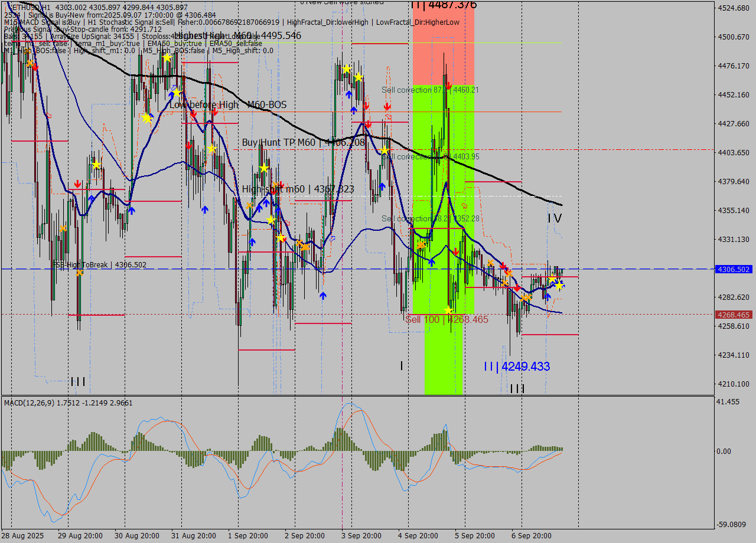Click yellow star on Sell correction 4403.95 label
Viewport: 756px width, 543px height.
[x=384, y=151]
